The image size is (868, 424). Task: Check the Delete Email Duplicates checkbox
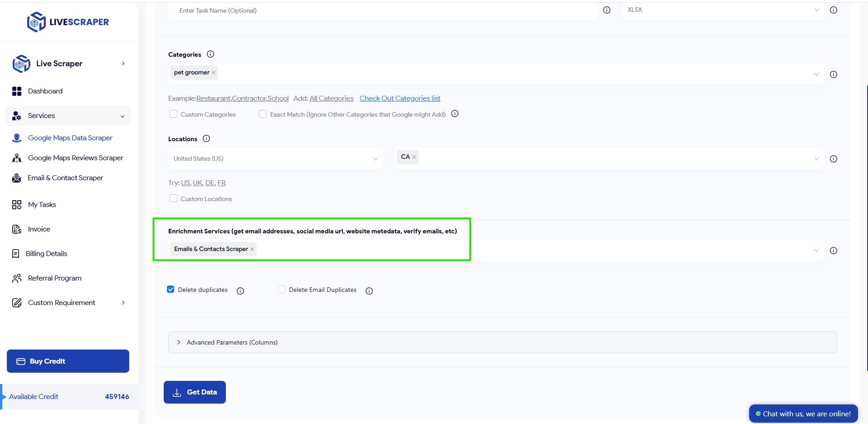(282, 289)
